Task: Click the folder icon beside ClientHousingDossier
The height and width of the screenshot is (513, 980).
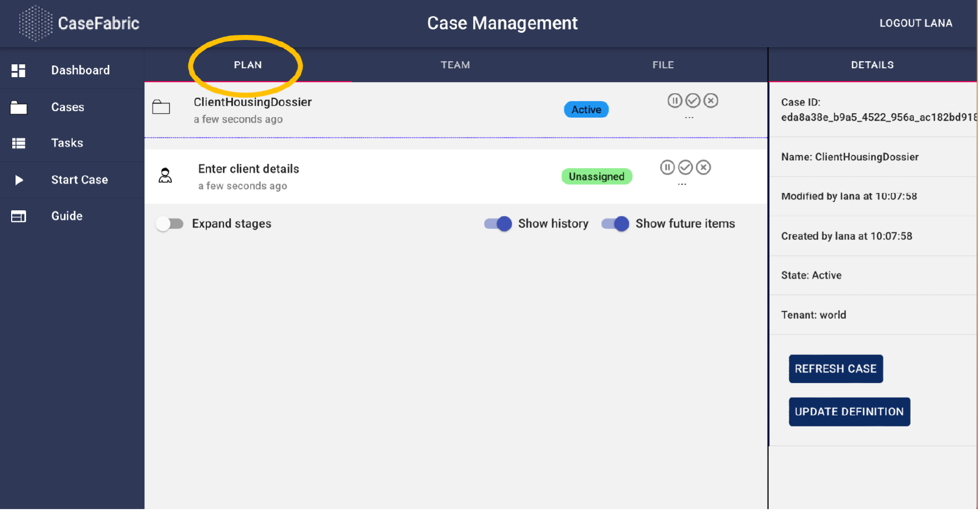Action: coord(161,107)
